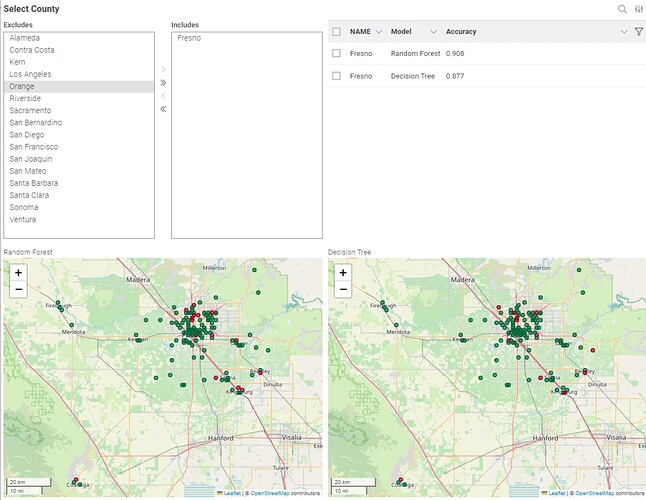Open the NAME column dropdown
The height and width of the screenshot is (500, 646).
378,32
